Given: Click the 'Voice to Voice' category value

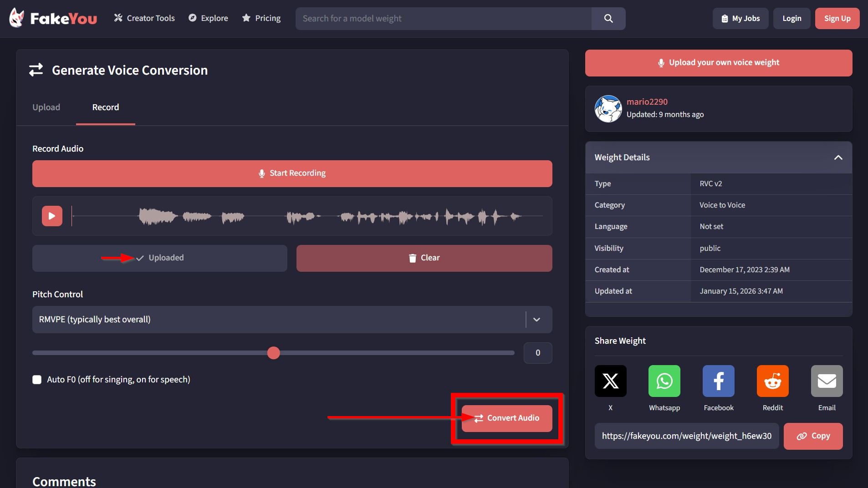Looking at the screenshot, I should tap(722, 205).
